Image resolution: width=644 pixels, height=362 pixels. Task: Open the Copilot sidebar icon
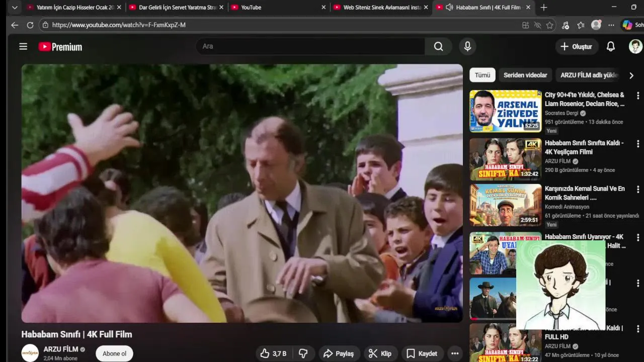(x=627, y=25)
